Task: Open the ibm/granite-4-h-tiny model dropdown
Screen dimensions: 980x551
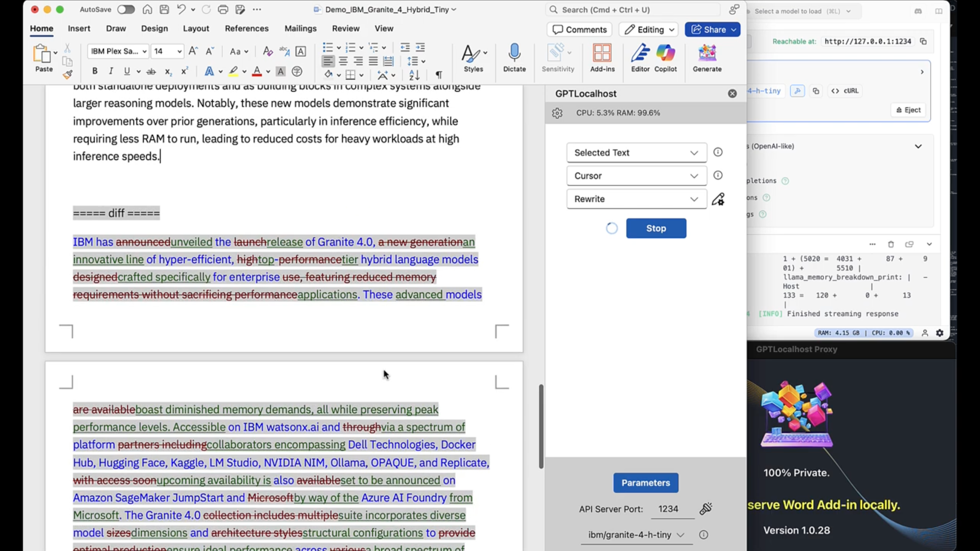Action: [x=636, y=535]
